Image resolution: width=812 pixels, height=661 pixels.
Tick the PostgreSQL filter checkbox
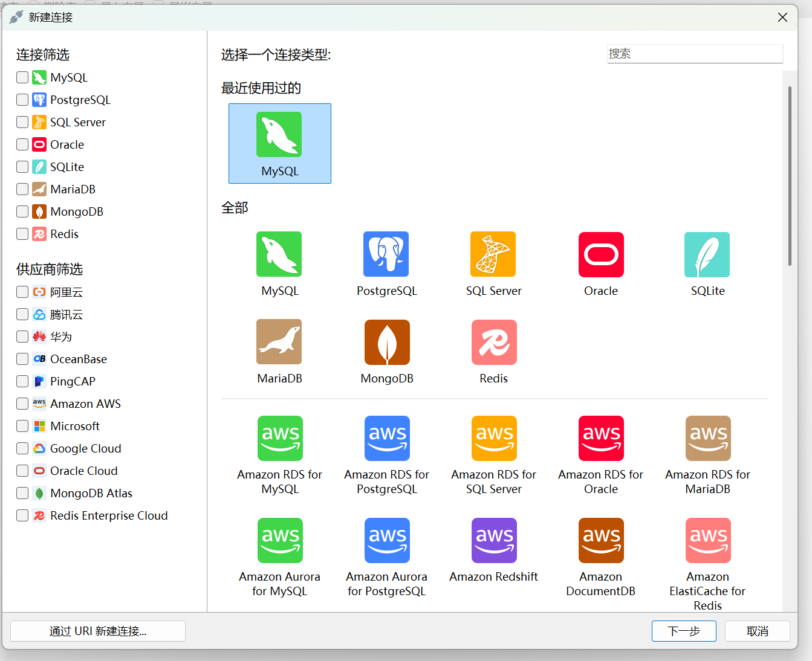click(22, 100)
